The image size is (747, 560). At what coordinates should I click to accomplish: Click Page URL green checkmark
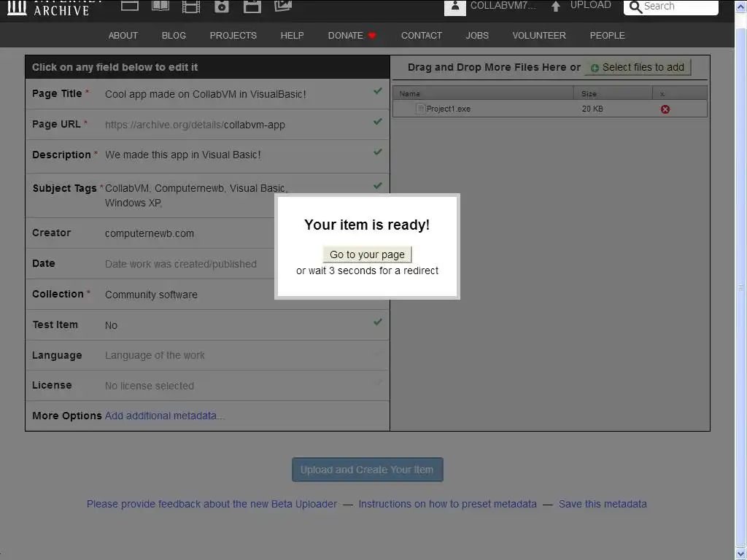pos(378,122)
